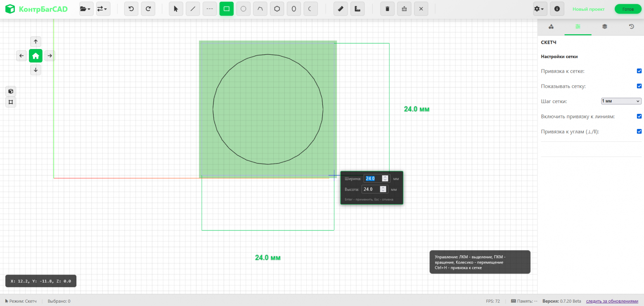Screen dimensions: 644x306
Task: Toggle Показывать сетку checkbox
Action: point(639,86)
